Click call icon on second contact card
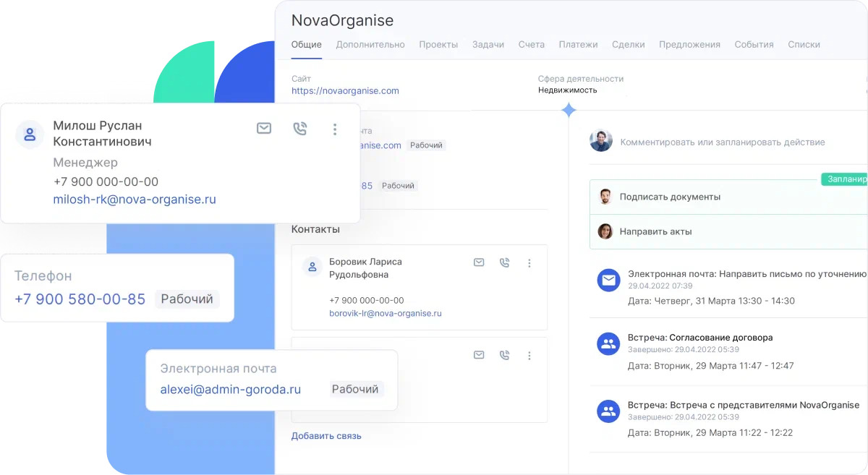 tap(504, 355)
